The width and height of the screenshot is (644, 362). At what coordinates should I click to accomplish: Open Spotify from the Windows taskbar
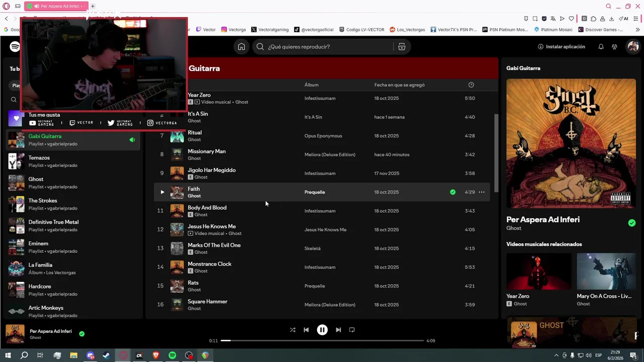pos(172,355)
